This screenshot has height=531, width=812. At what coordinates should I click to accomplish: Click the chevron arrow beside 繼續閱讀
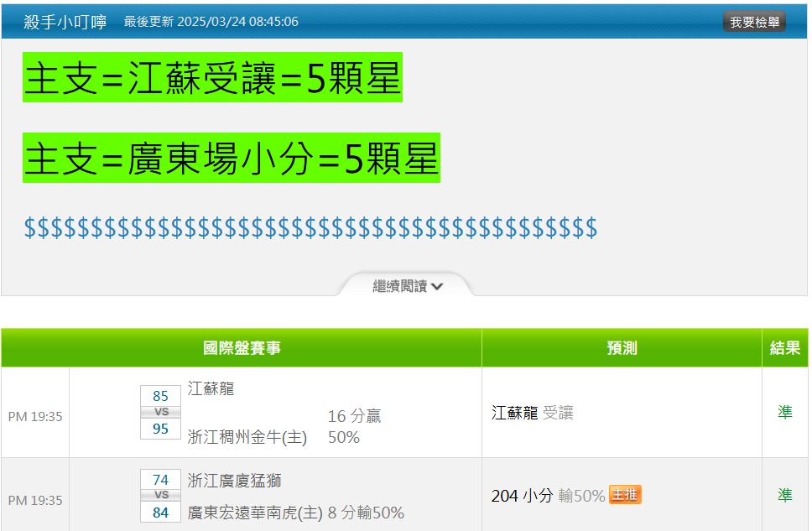(437, 287)
